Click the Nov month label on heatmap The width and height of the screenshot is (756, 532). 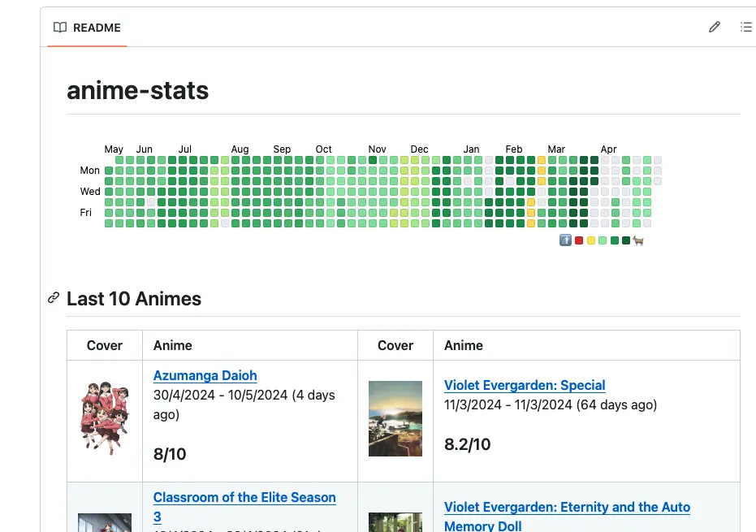[x=377, y=149]
